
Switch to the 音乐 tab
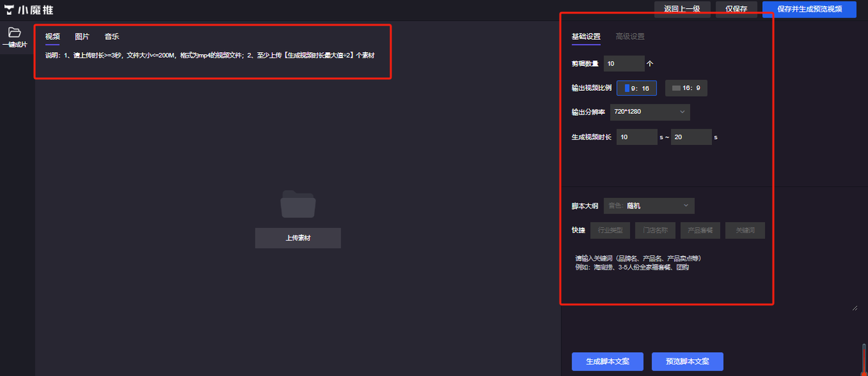[112, 37]
